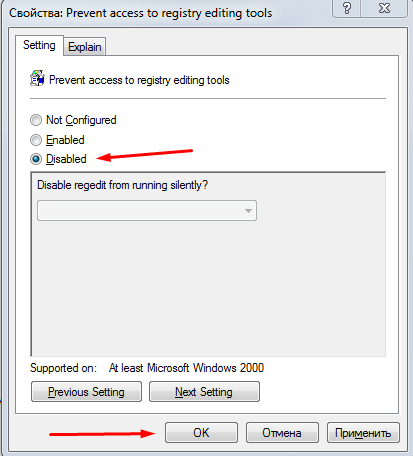413x456 pixels.
Task: Cancel with the Отмена button
Action: 282,433
